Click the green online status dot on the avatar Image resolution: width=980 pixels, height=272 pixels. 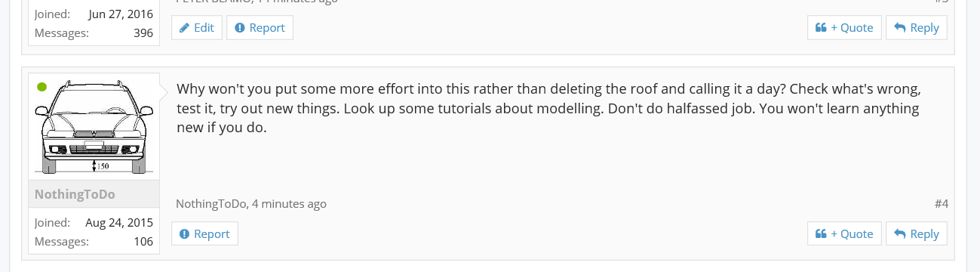click(42, 87)
